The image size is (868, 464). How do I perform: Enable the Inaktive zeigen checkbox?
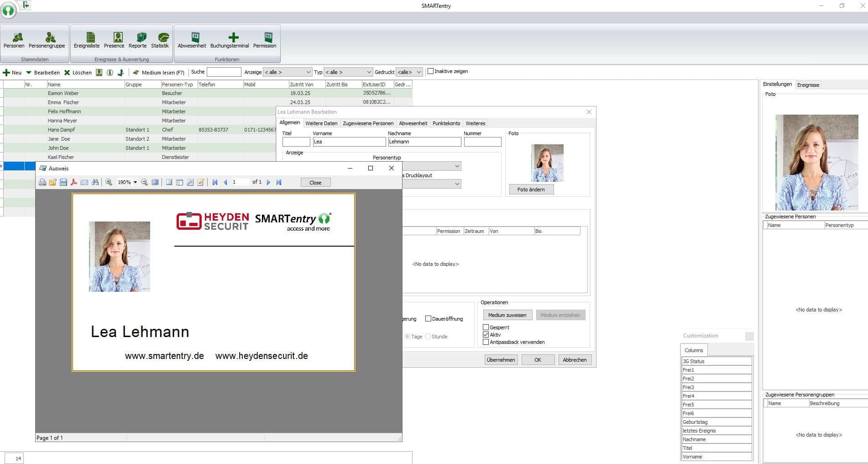pos(431,71)
